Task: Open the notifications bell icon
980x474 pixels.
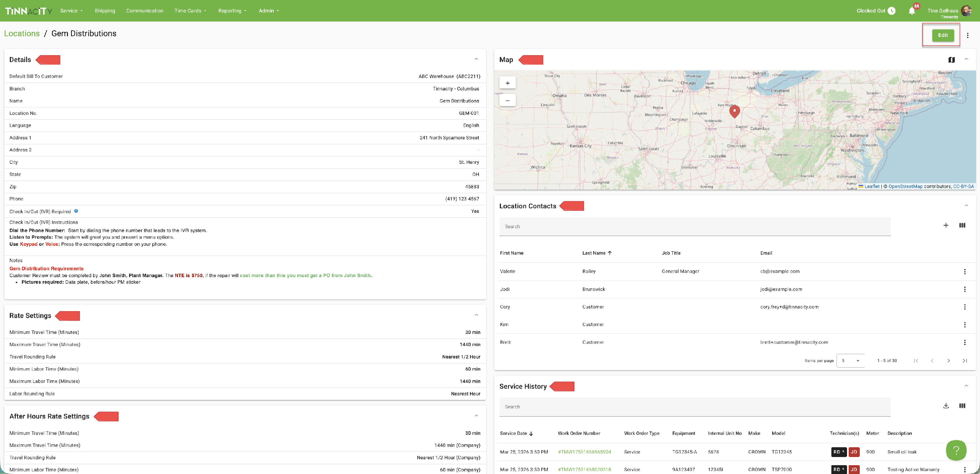Action: (x=911, y=11)
